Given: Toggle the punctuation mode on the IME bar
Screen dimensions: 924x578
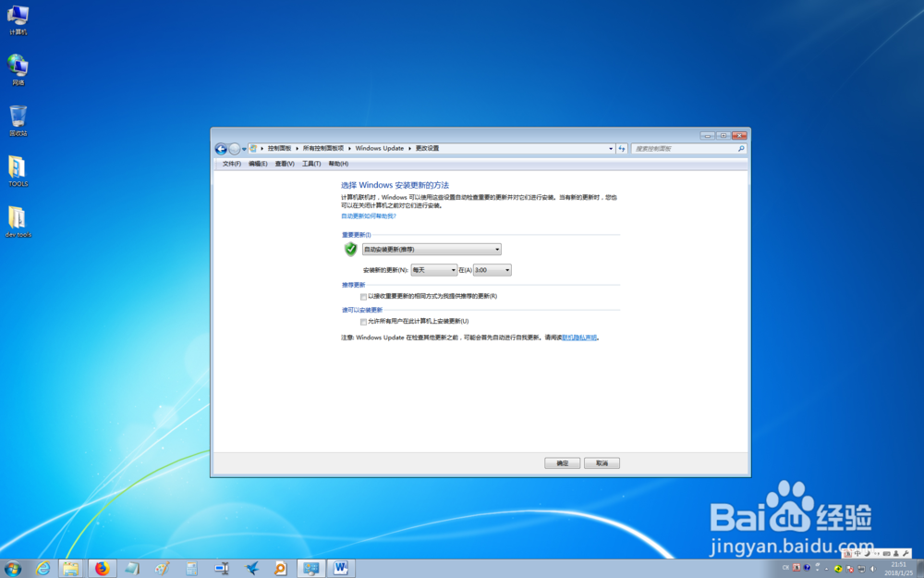Looking at the screenshot, I should click(x=876, y=553).
